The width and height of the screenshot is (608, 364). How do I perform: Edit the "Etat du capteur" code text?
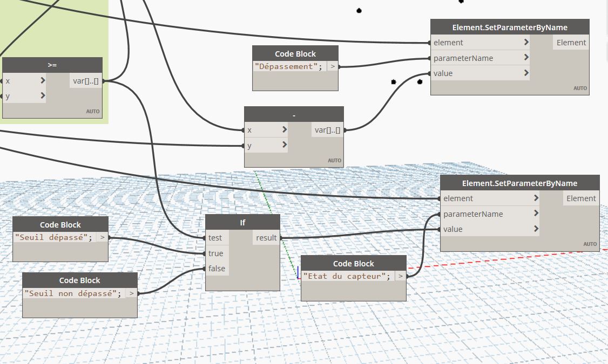tap(346, 276)
